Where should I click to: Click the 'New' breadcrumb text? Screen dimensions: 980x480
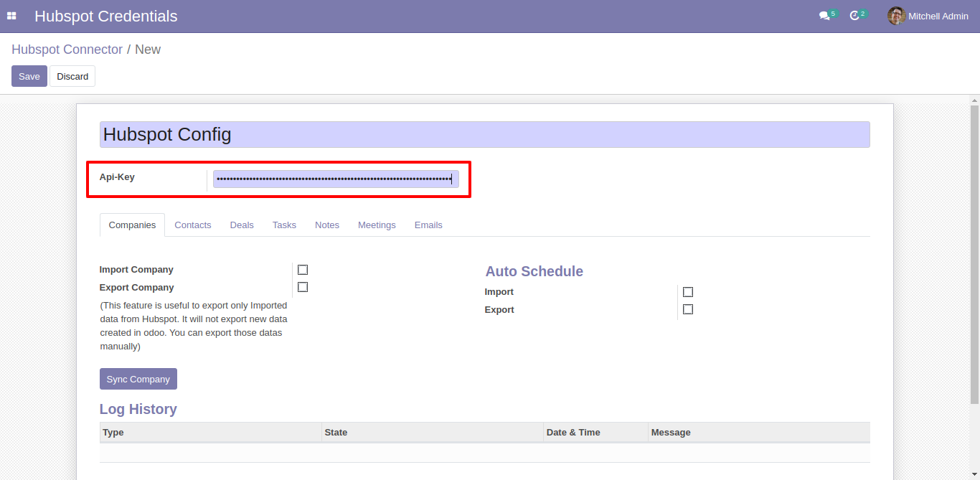148,50
